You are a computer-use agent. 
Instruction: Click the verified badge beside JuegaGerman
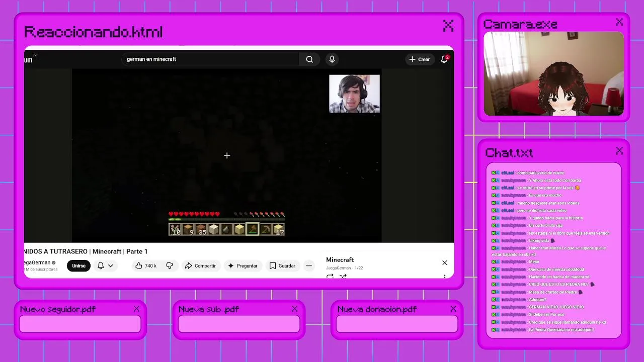54,262
